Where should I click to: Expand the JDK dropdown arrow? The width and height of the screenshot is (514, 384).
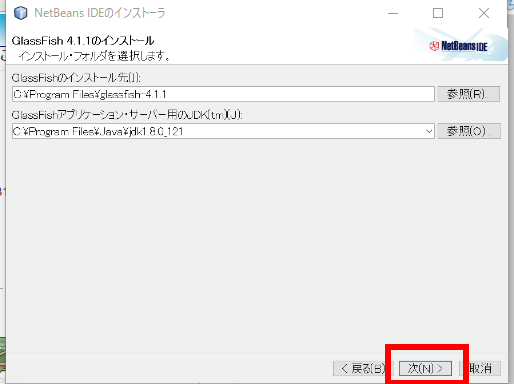tap(429, 131)
